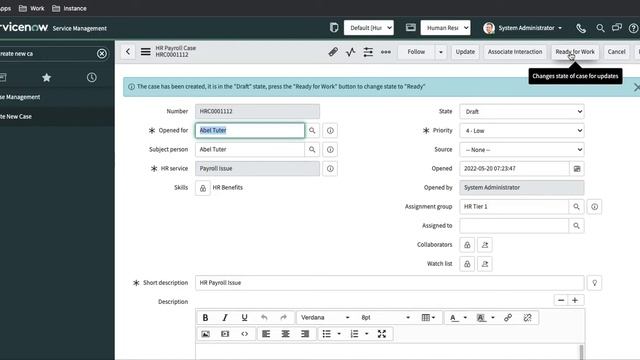Add me to Watch list
640x360 pixels.
(x=485, y=264)
